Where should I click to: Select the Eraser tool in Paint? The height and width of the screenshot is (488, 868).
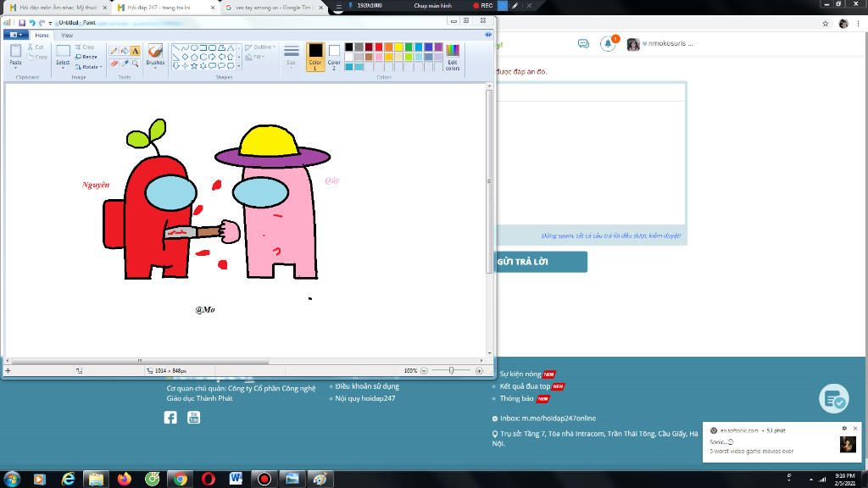pos(114,64)
